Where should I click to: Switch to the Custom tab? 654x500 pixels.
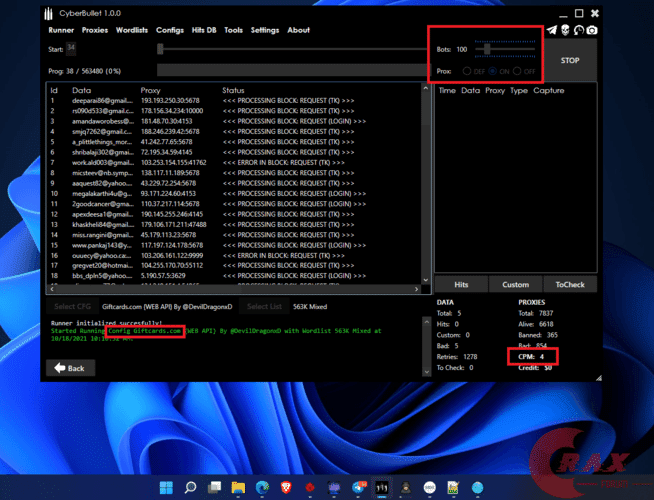click(516, 284)
